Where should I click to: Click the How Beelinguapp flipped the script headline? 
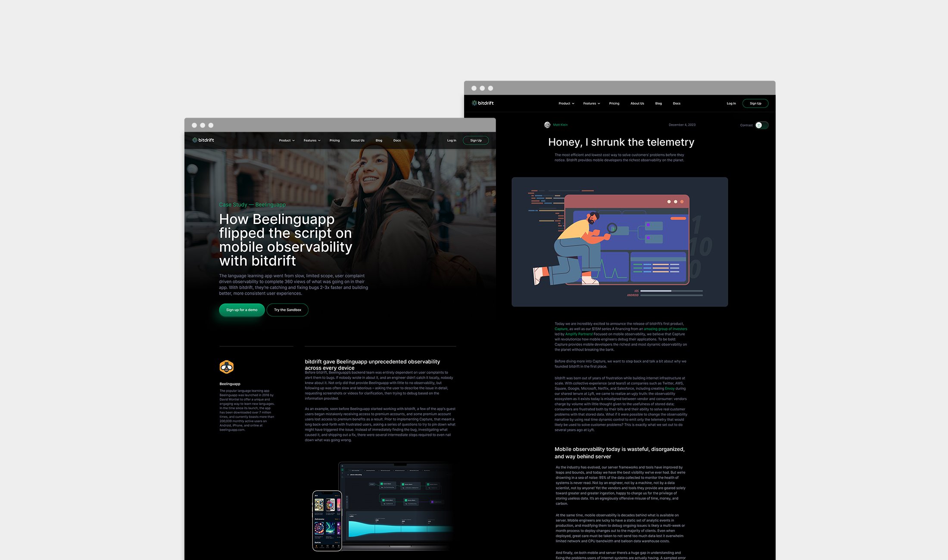pyautogui.click(x=286, y=240)
